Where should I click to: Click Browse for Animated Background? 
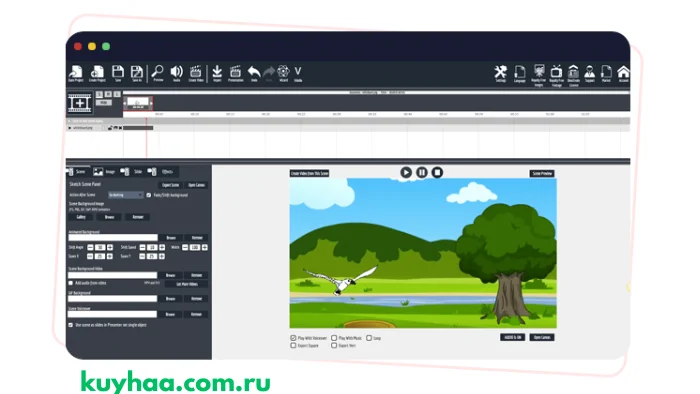(x=171, y=238)
